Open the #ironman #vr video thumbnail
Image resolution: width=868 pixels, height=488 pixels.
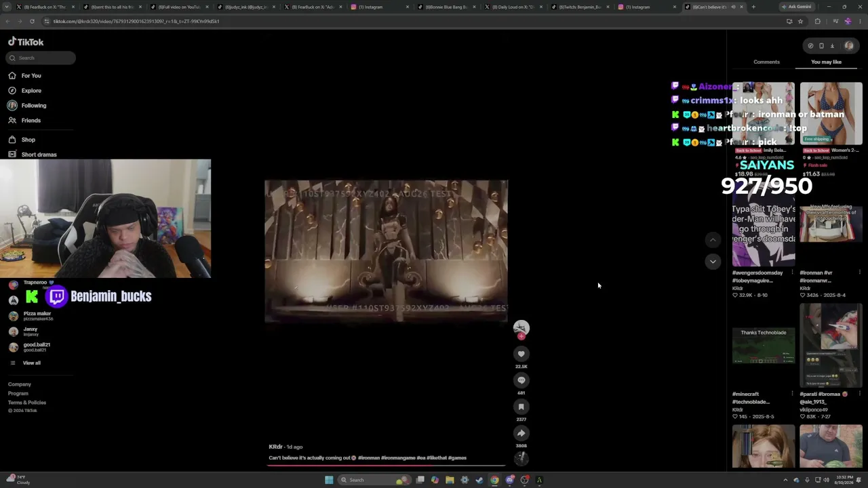[831, 224]
